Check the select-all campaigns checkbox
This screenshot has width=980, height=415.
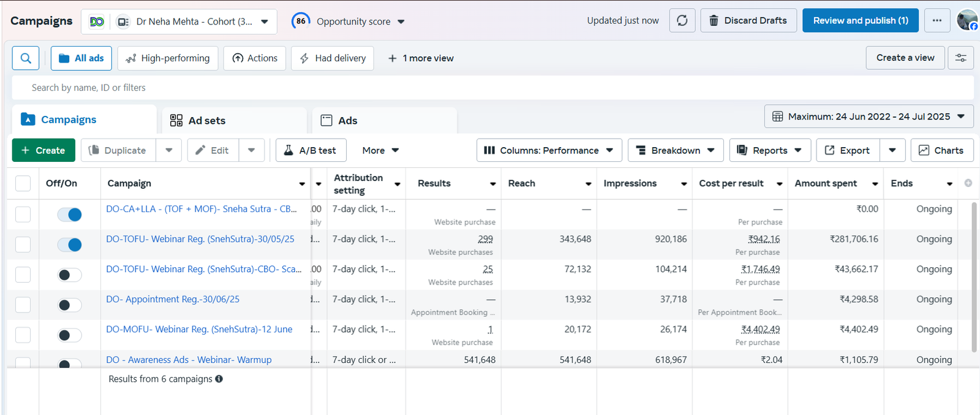tap(23, 183)
